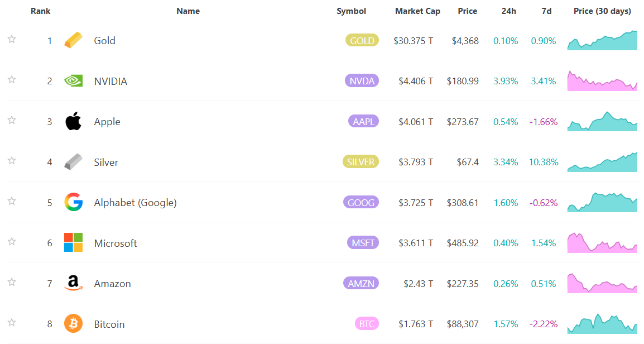Click the Google logo icon
Screen dimensions: 644x344
click(x=73, y=202)
